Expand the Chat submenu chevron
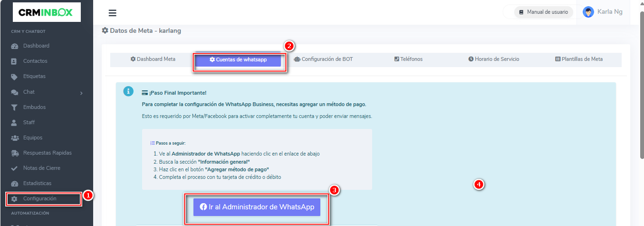This screenshot has width=644, height=226. (81, 93)
